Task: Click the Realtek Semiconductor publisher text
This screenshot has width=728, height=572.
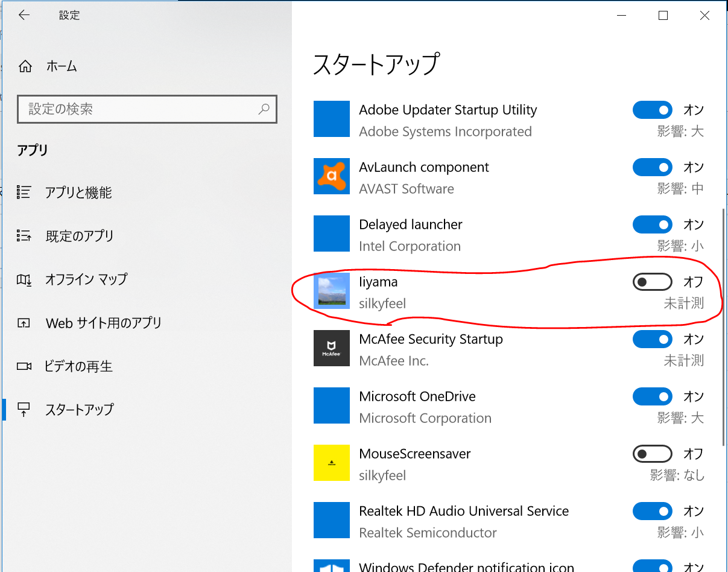Action: point(428,533)
